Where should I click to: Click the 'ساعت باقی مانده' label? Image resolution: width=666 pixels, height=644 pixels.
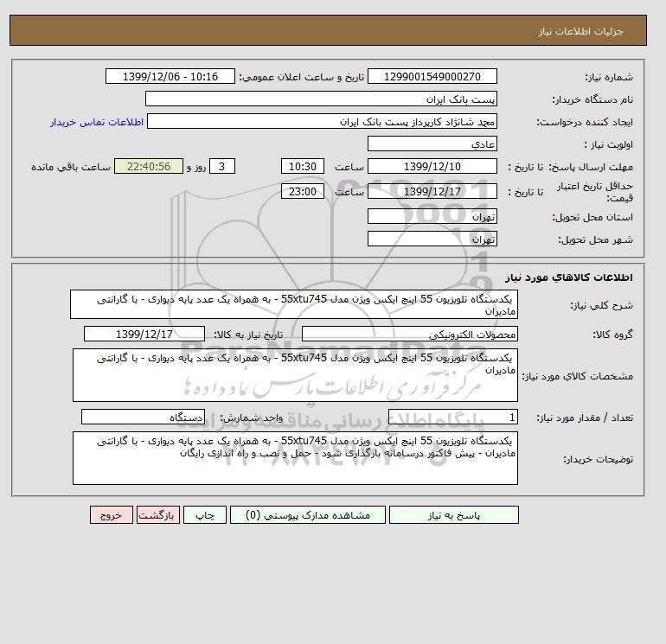71,167
